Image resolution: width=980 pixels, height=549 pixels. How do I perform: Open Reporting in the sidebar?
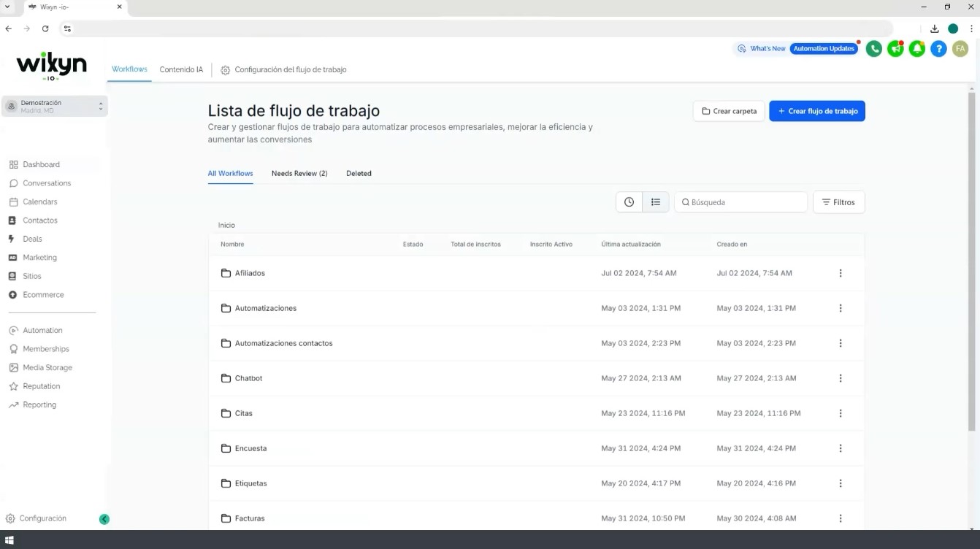33,405
